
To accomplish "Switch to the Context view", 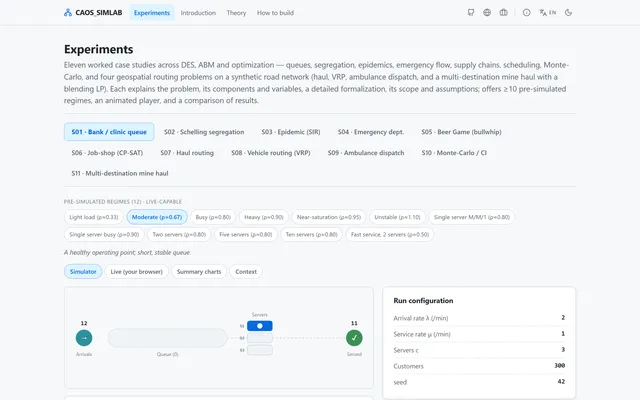I will point(246,271).
